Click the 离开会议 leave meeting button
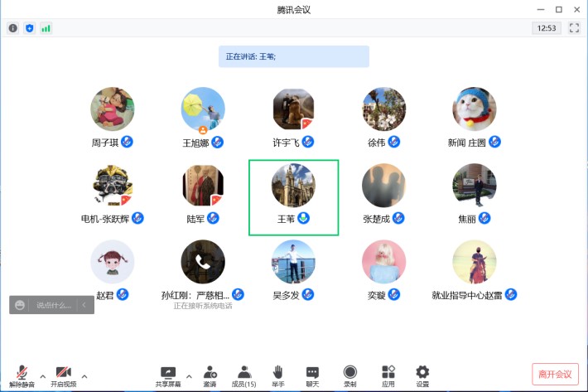This screenshot has height=392, width=588. [555, 375]
